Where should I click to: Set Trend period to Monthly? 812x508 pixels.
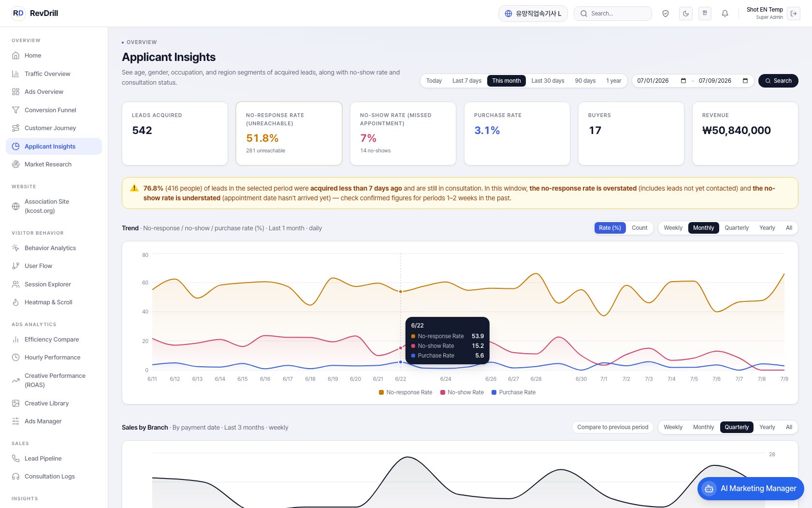click(x=704, y=228)
